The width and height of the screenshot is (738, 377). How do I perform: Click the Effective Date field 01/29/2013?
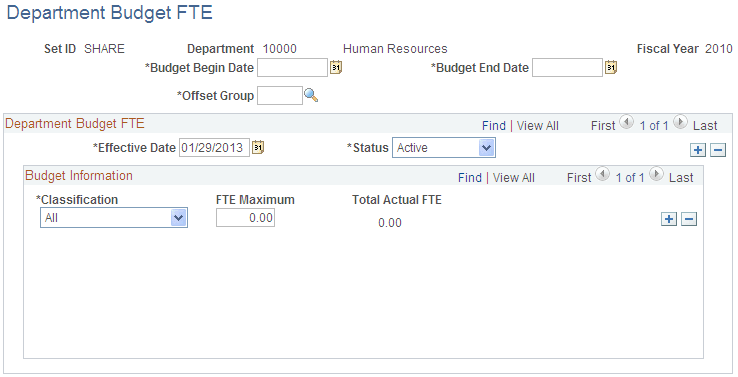[214, 148]
